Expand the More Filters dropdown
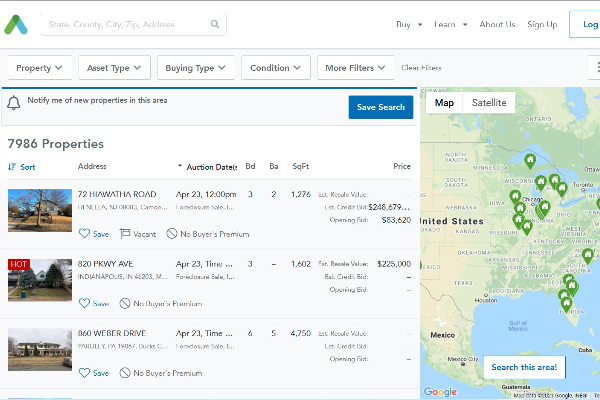The width and height of the screenshot is (600, 400). point(356,68)
